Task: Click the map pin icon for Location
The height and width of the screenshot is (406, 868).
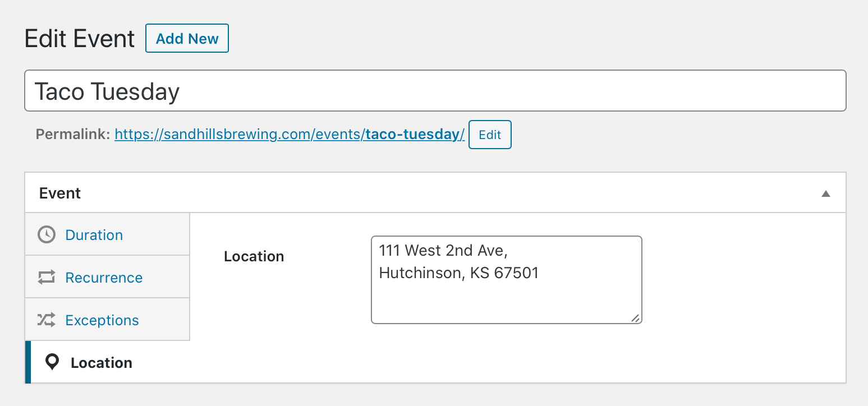Action: [x=52, y=362]
